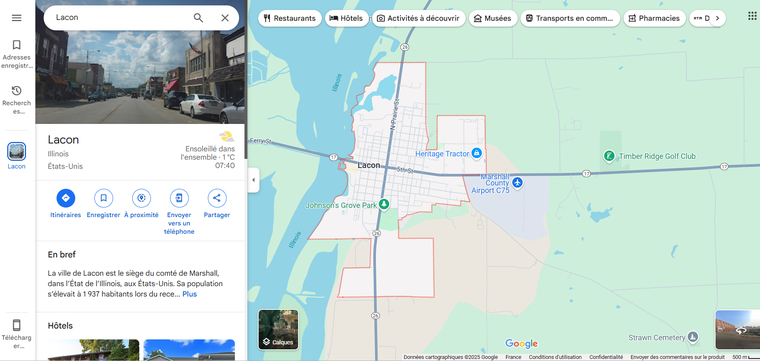Click the Confidentialité footer link
Image resolution: width=760 pixels, height=361 pixels.
pyautogui.click(x=606, y=357)
